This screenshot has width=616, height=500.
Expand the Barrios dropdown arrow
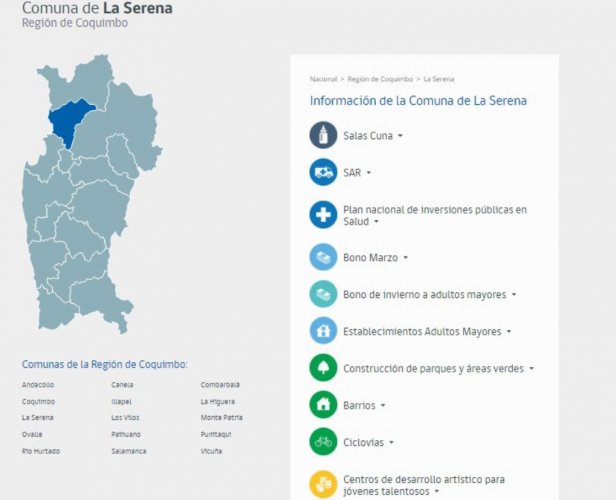383,405
